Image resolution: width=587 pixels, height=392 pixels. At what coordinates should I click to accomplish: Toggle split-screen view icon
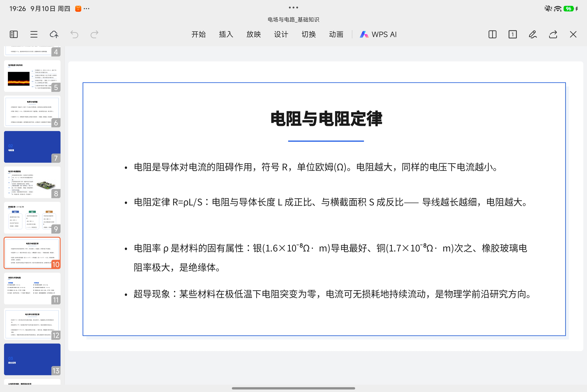pyautogui.click(x=493, y=34)
